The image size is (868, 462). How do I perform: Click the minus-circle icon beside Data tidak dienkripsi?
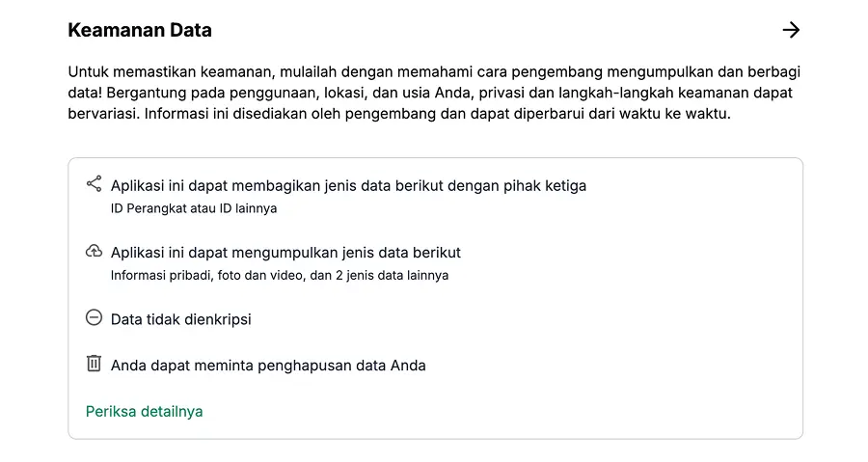[x=94, y=317]
